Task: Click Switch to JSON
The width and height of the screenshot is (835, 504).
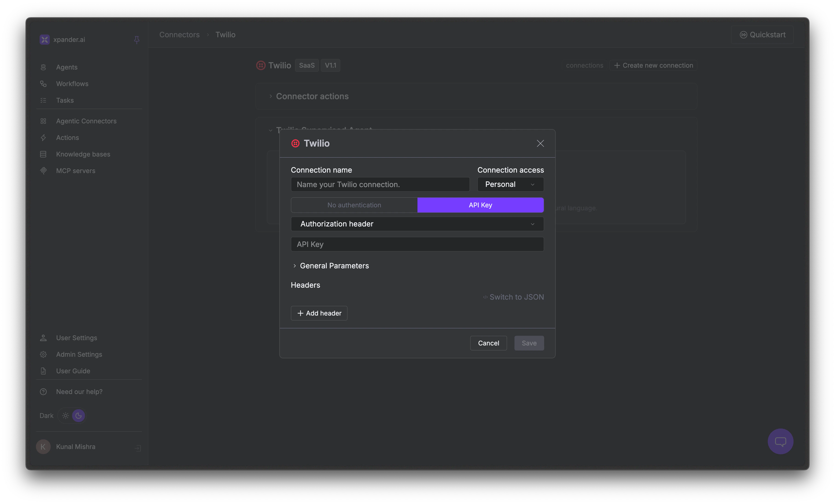Action: coord(517,297)
